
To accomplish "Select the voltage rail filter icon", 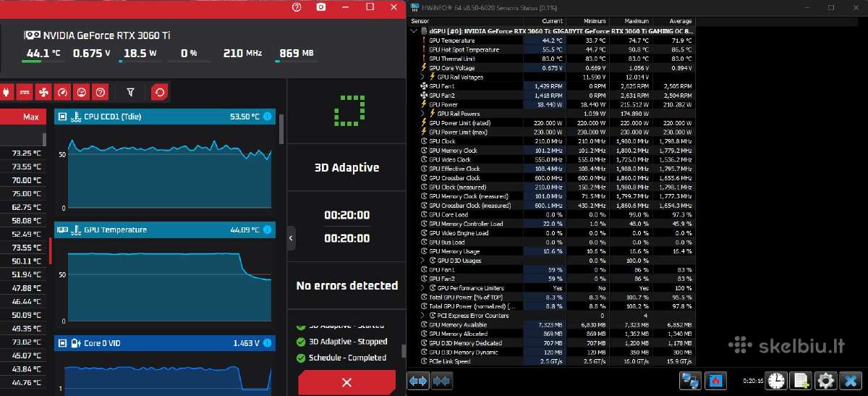I will pyautogui.click(x=25, y=92).
